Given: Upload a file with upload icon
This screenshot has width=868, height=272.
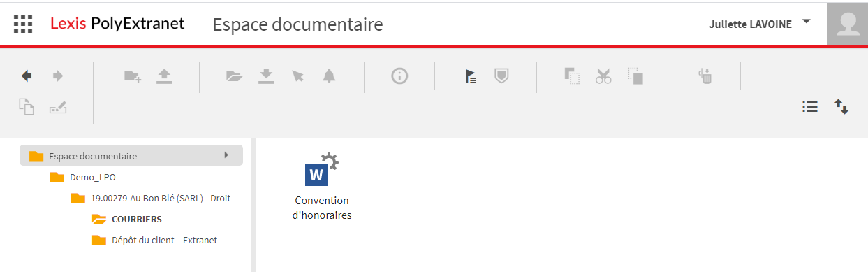Looking at the screenshot, I should [x=164, y=76].
